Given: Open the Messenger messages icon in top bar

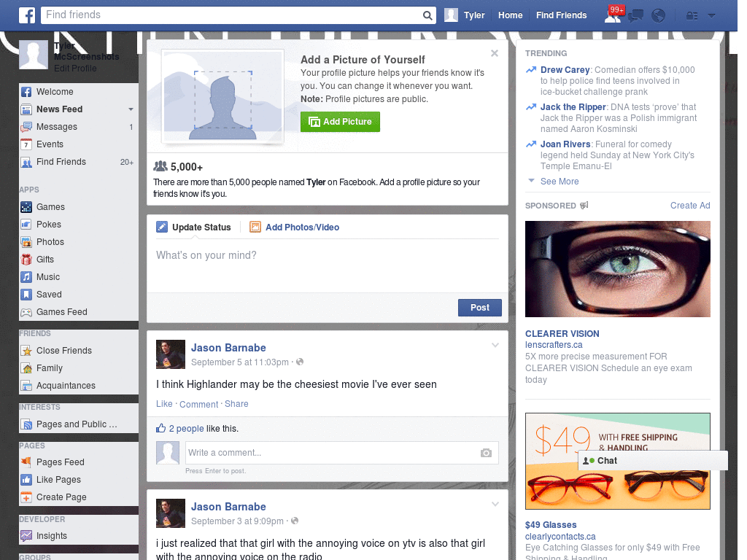Looking at the screenshot, I should 635,15.
